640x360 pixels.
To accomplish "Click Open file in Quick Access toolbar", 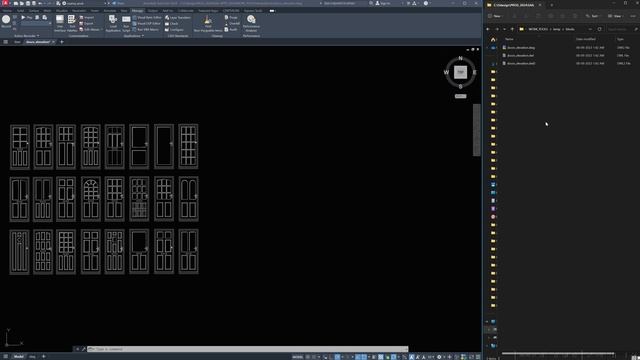I will click(x=22, y=3).
